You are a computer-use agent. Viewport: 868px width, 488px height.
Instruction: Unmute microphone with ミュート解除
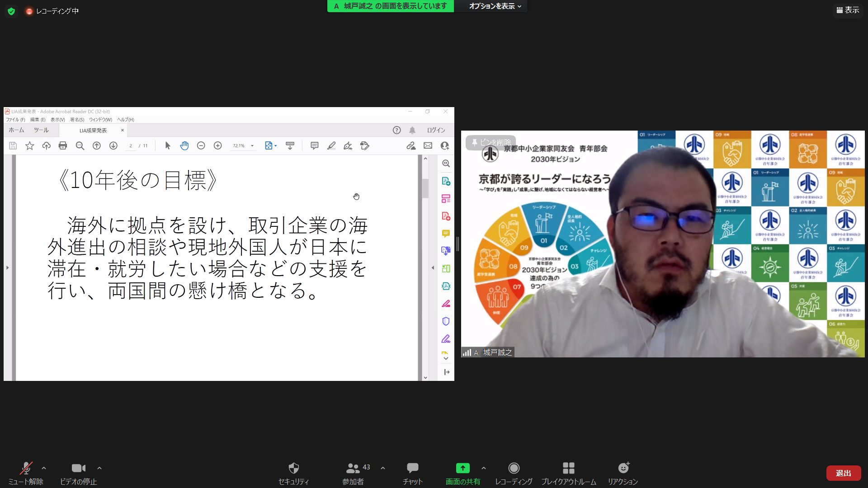[x=26, y=473]
